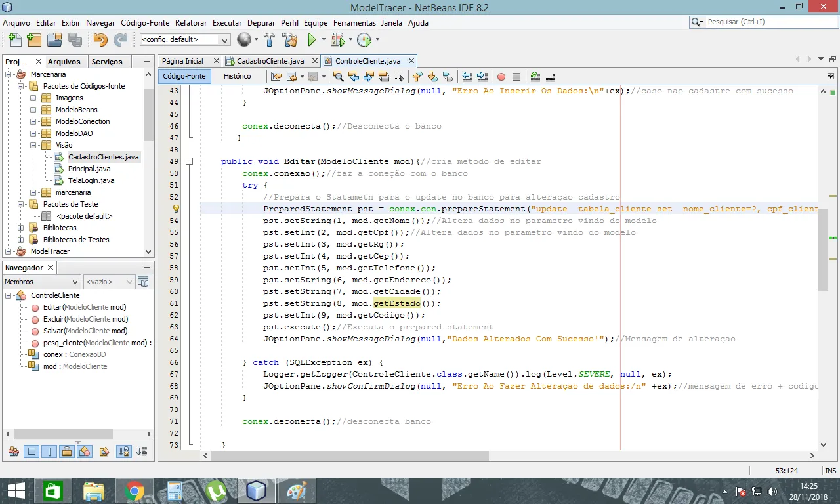
Task: Switch to Histórico view button
Action: (x=237, y=76)
